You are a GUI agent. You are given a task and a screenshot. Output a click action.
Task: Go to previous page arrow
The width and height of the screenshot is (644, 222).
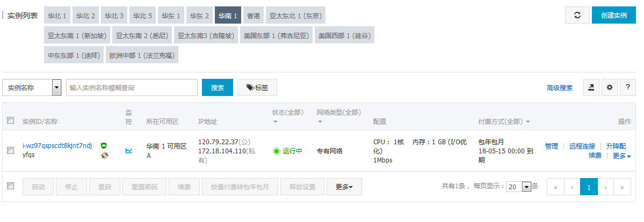pos(572,187)
